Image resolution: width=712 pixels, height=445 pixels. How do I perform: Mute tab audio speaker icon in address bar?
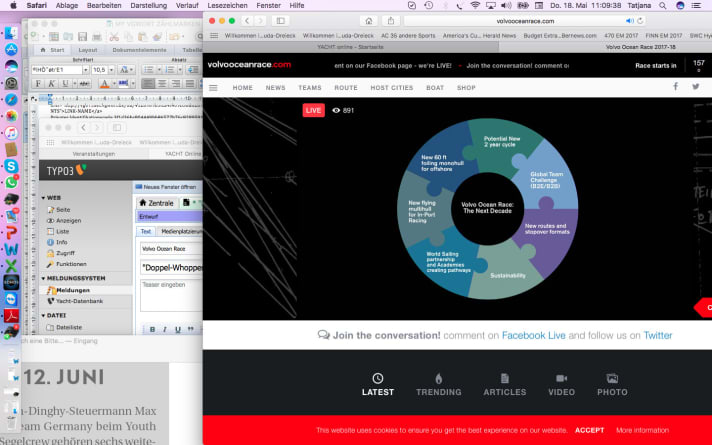[629, 21]
